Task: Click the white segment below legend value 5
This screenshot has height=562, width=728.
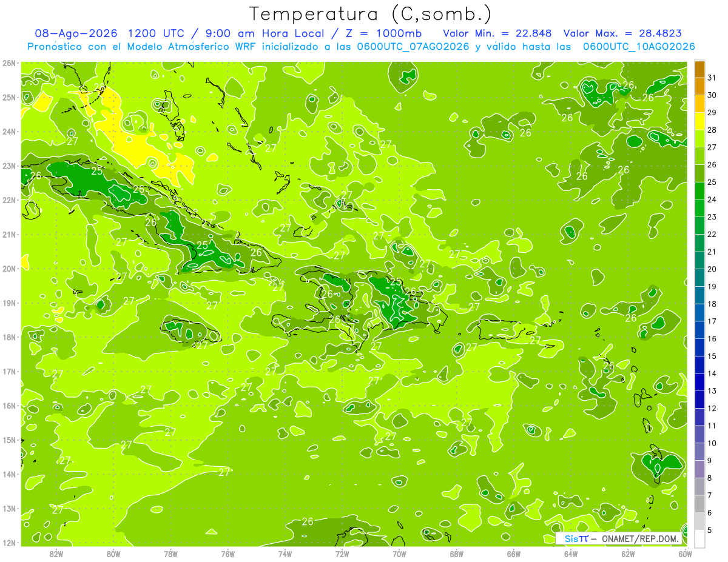Action: (699, 538)
